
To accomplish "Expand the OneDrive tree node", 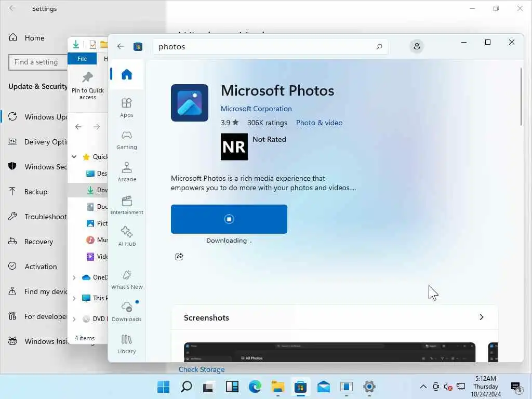I will (x=74, y=277).
